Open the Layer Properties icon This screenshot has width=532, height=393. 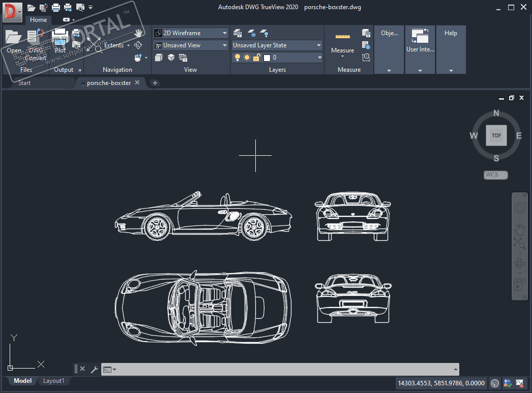click(238, 33)
